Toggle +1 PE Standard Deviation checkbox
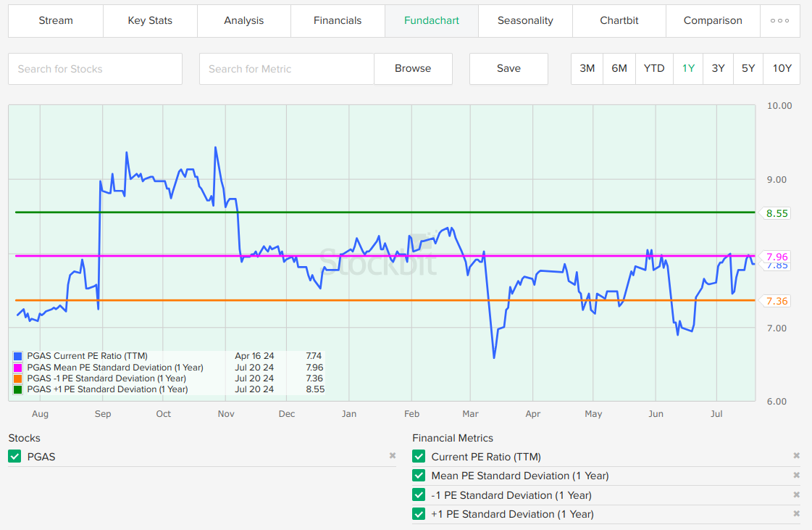Screen dimensions: 812x530 [x=419, y=514]
